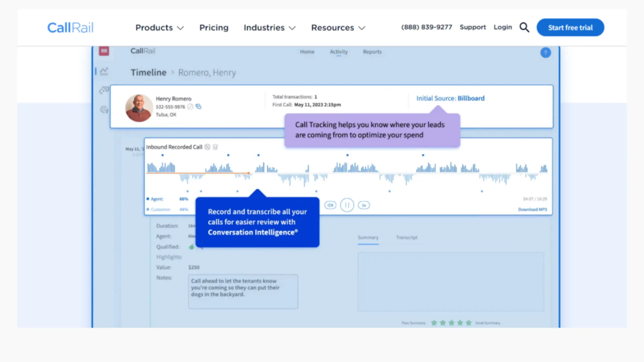The height and width of the screenshot is (362, 644).
Task: Click the Download MP3 link
Action: [x=532, y=209]
